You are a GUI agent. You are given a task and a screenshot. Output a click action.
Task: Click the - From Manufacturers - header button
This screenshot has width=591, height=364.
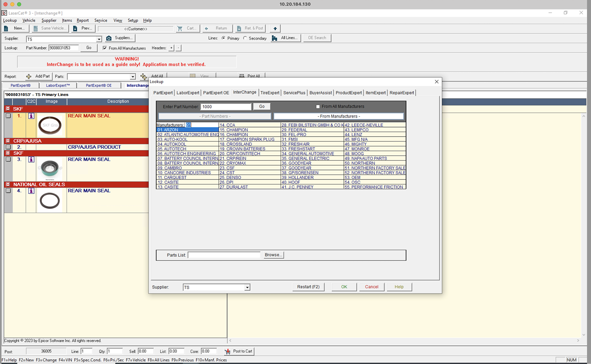[x=339, y=116]
